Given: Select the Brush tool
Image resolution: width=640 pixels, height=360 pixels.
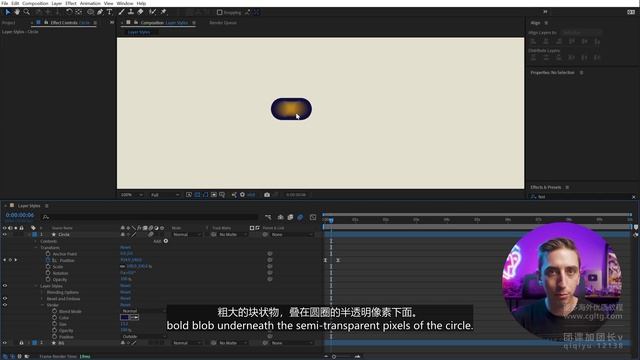Looking at the screenshot, I should 121,12.
